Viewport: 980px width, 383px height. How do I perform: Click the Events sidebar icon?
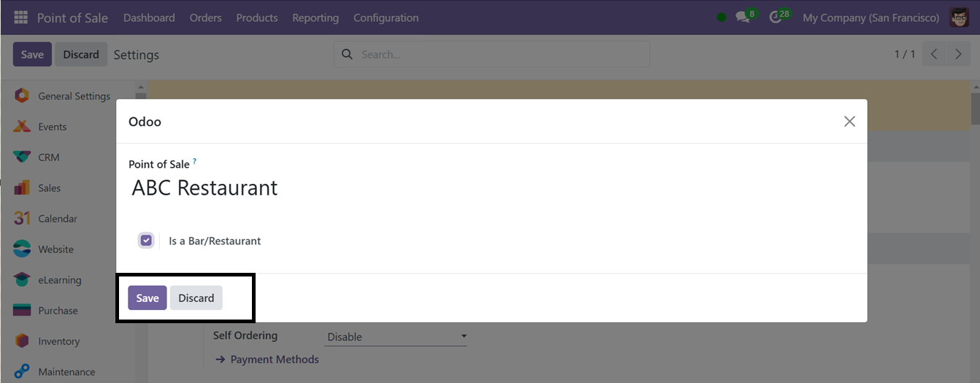[x=22, y=126]
